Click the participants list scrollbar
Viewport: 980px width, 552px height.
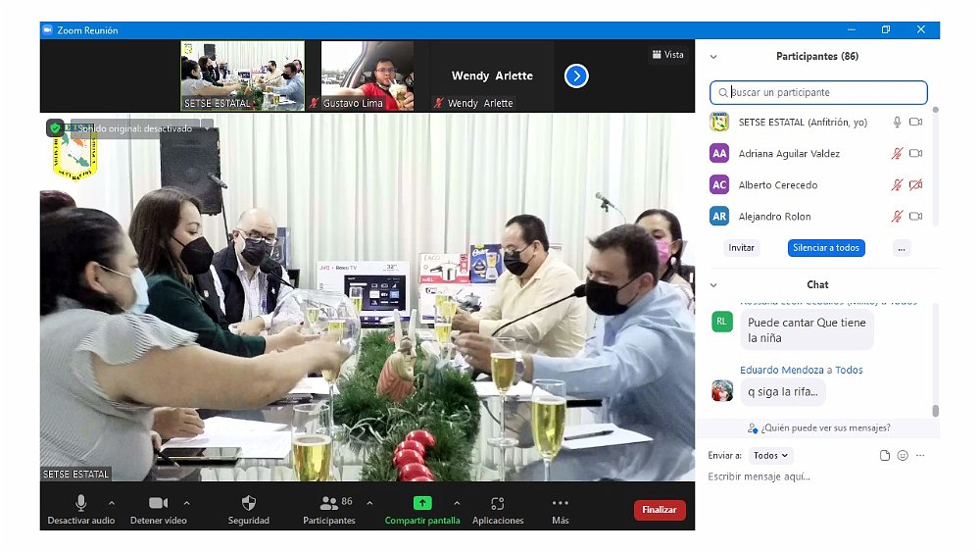(935, 167)
